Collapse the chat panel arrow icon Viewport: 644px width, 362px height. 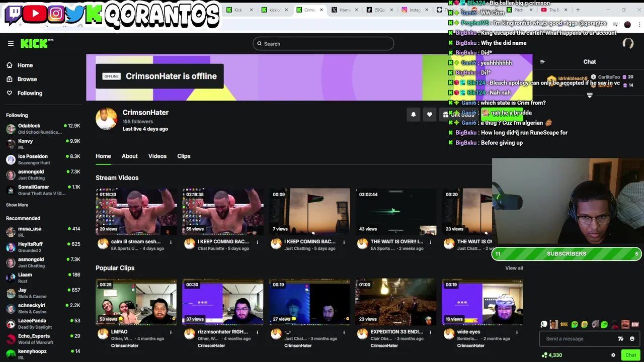(542, 62)
